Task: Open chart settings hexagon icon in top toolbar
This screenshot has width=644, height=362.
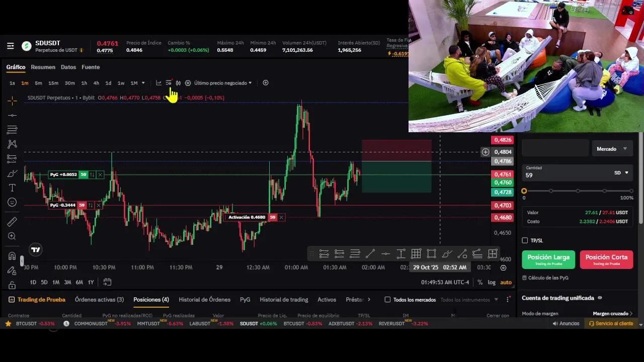Action: pos(188,83)
